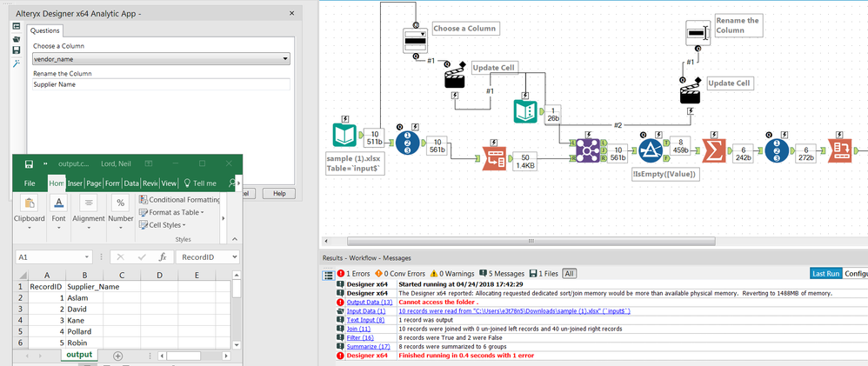
Task: Click the workflow canvas horizontal scrollbar
Action: tap(531, 242)
